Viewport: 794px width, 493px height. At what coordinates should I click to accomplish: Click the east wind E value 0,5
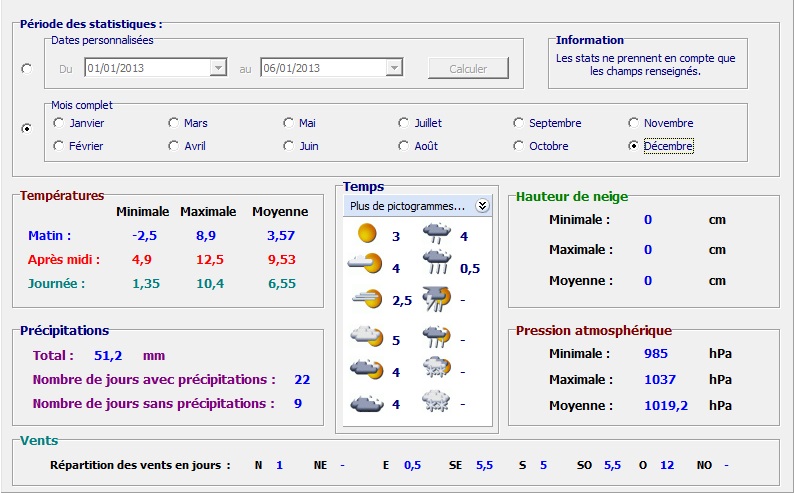pyautogui.click(x=412, y=465)
